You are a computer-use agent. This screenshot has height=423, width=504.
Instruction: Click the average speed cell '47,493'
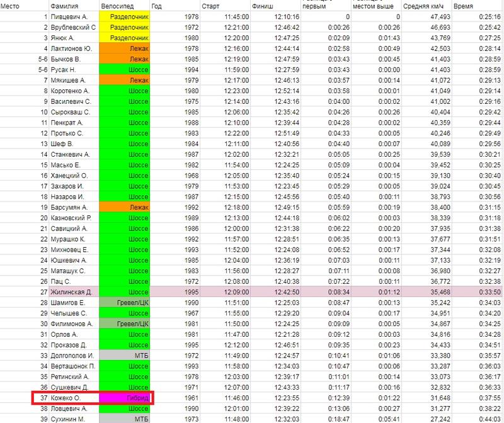(427, 17)
